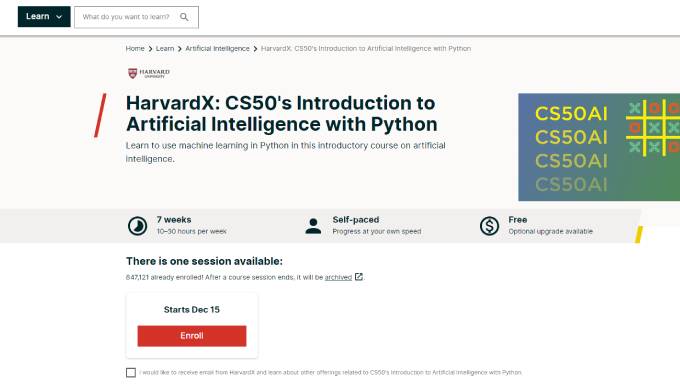Click the Harvard University logo

point(149,73)
